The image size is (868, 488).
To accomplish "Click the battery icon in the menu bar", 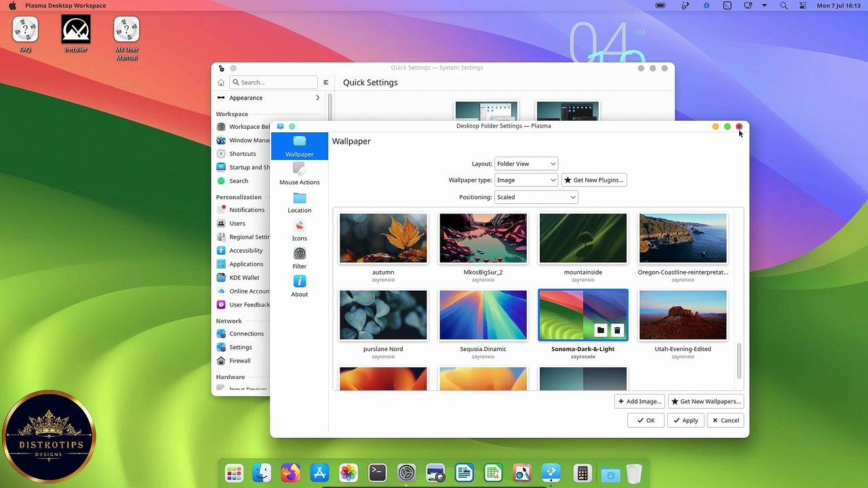I will point(660,5).
